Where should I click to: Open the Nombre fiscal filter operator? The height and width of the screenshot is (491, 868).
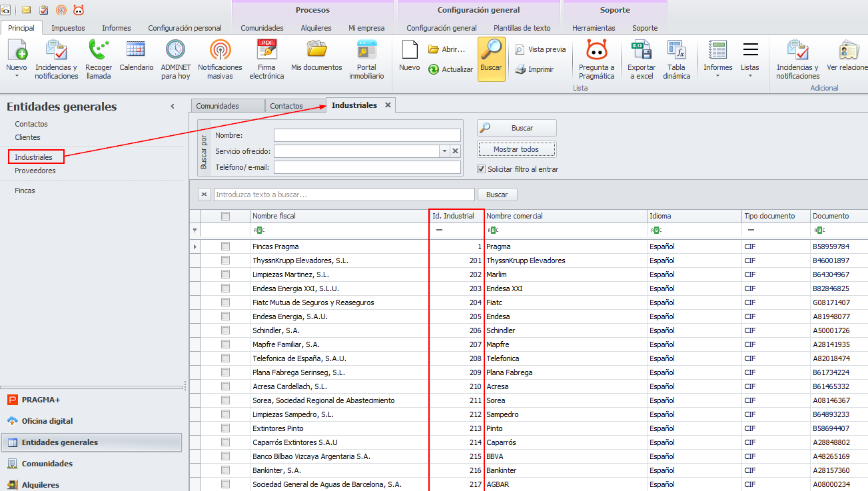pyautogui.click(x=259, y=231)
